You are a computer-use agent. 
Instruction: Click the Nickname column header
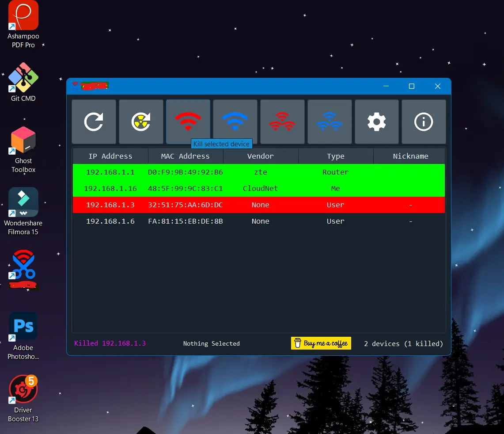(410, 156)
